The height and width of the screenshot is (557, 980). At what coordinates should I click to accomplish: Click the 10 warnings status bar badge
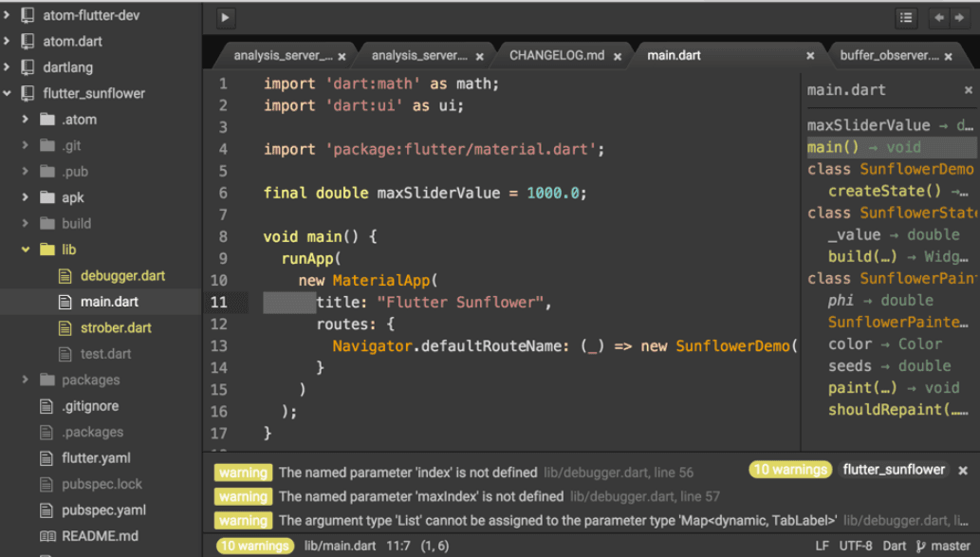pyautogui.click(x=254, y=547)
